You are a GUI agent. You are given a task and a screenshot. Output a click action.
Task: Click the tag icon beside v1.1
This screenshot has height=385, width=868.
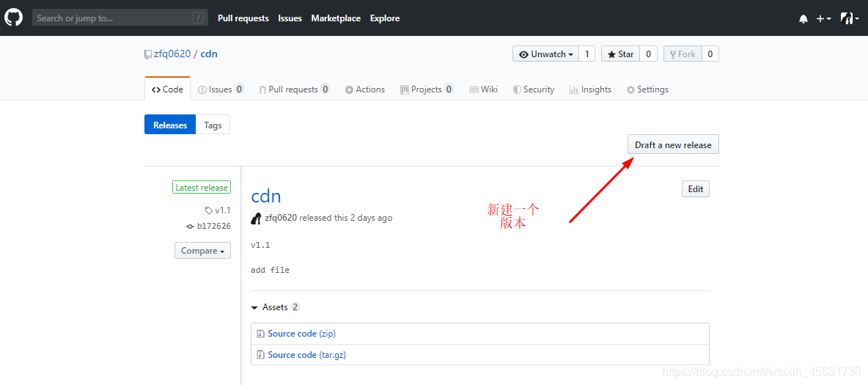pyautogui.click(x=208, y=210)
